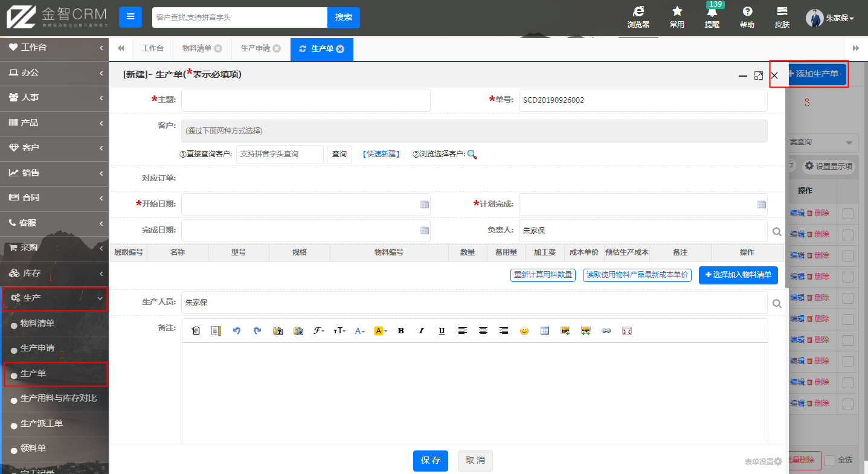
Task: Click the 主题 input field
Action: pyautogui.click(x=306, y=100)
